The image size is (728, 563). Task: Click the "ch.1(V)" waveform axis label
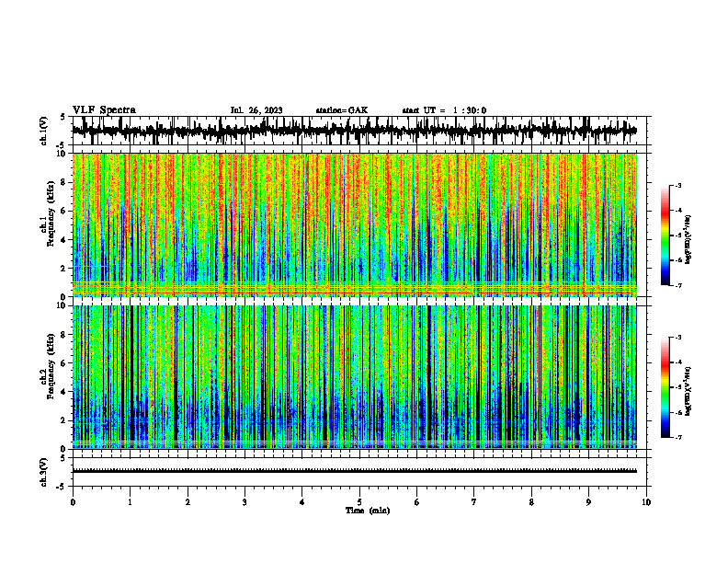[x=44, y=131]
